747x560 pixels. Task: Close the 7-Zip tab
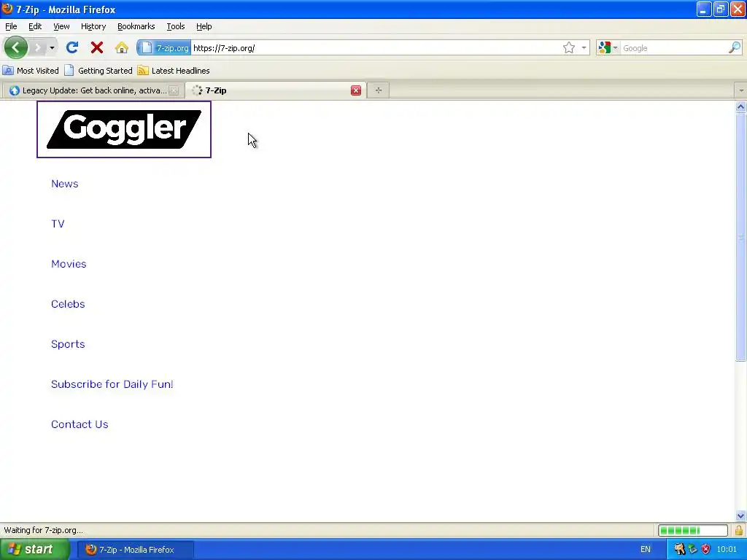pos(356,90)
